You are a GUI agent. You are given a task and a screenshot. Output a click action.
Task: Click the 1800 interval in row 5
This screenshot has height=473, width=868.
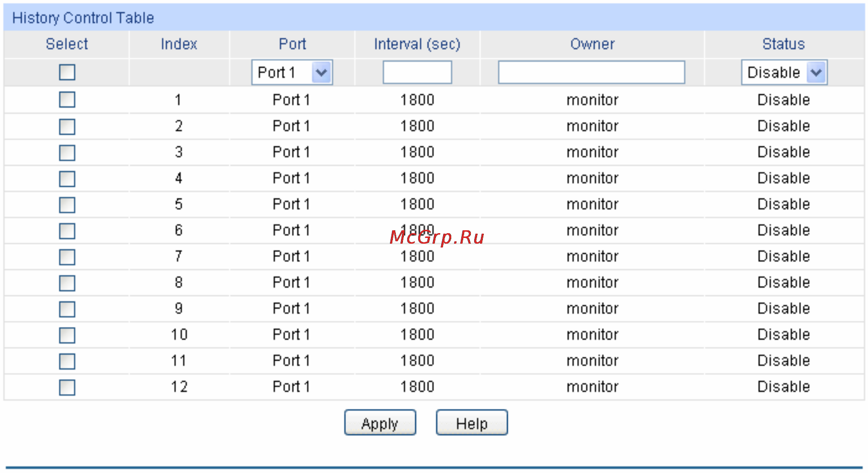coord(417,204)
